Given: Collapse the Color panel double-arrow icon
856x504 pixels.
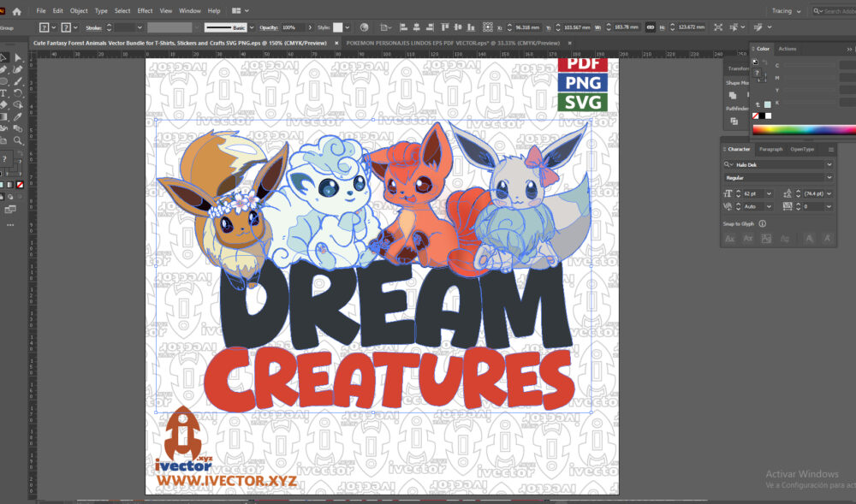Looking at the screenshot, I should click(x=849, y=49).
